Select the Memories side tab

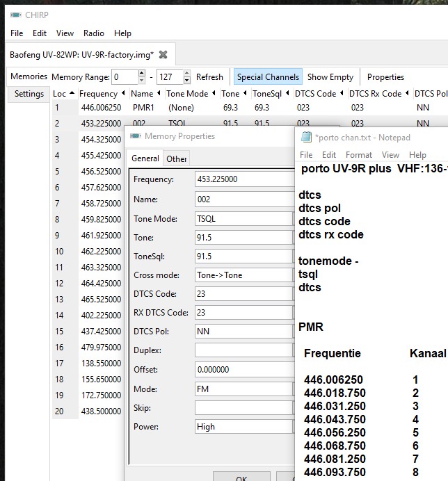click(x=29, y=76)
